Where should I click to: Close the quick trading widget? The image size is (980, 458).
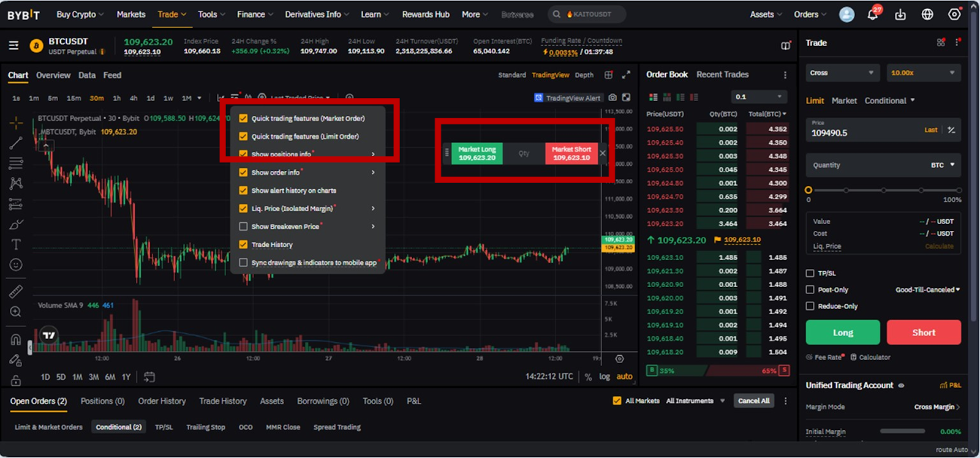pos(603,153)
